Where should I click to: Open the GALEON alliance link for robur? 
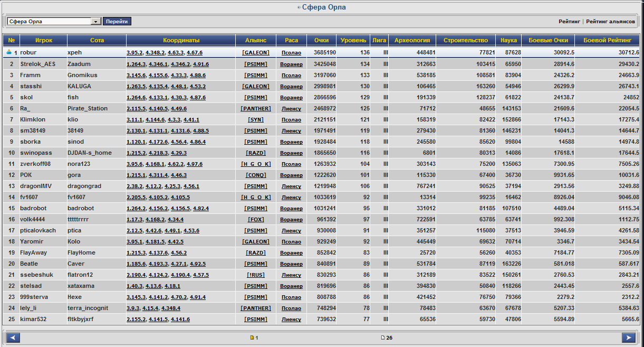pyautogui.click(x=256, y=53)
